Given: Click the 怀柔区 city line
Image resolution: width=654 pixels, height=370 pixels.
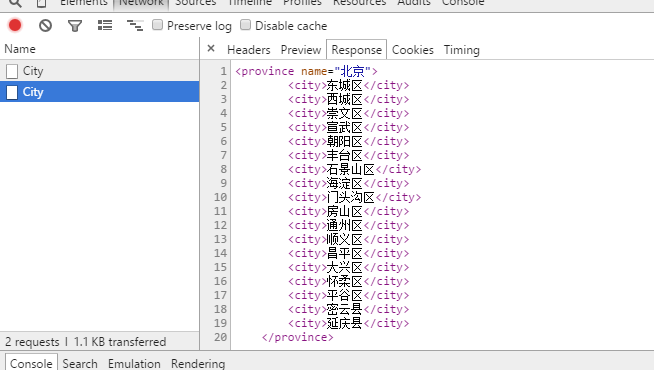Looking at the screenshot, I should [348, 281].
